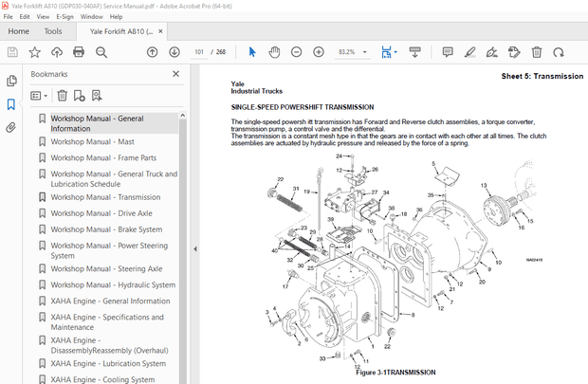Print the document

point(79,52)
